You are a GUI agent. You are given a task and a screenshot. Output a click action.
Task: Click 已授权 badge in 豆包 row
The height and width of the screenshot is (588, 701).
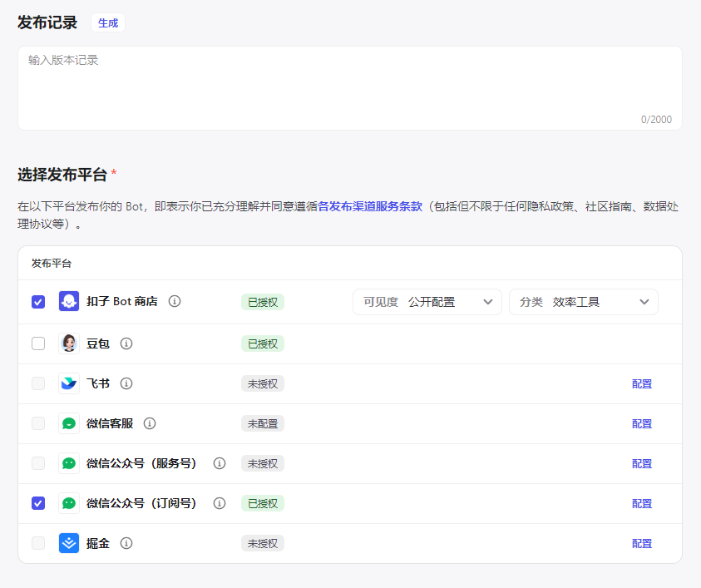click(x=263, y=343)
